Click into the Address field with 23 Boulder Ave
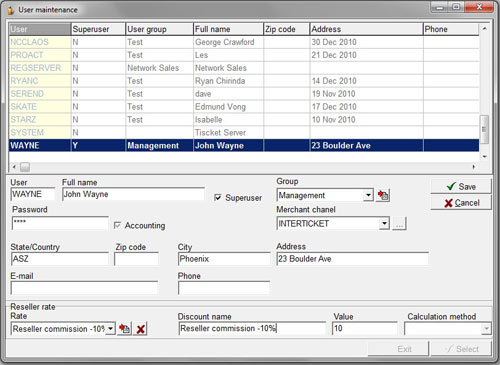500x365 pixels. tap(353, 259)
